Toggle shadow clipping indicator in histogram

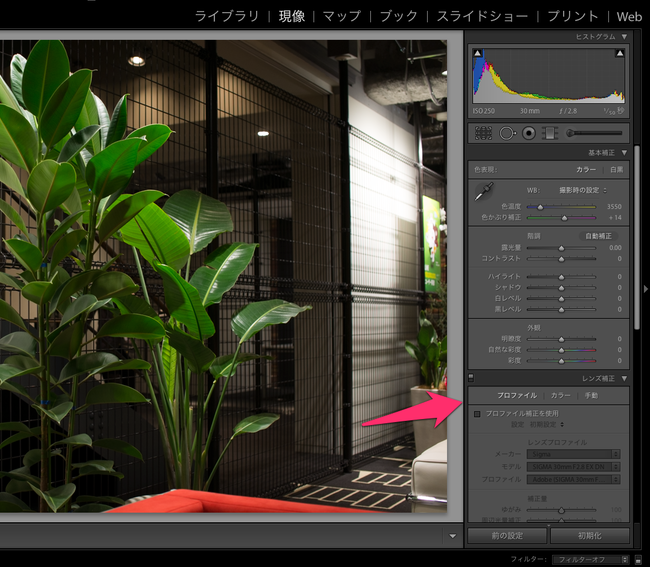(x=478, y=53)
